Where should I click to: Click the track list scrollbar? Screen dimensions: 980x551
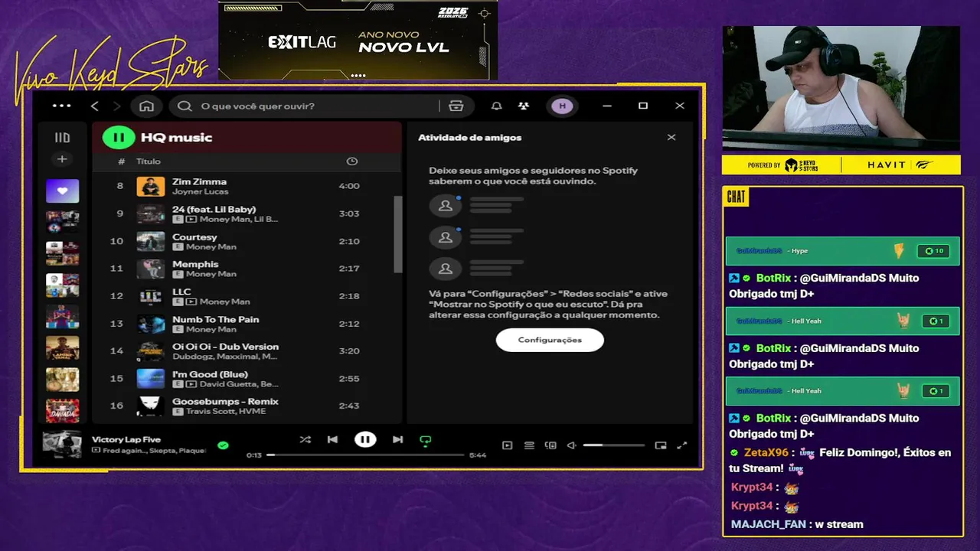tap(397, 234)
